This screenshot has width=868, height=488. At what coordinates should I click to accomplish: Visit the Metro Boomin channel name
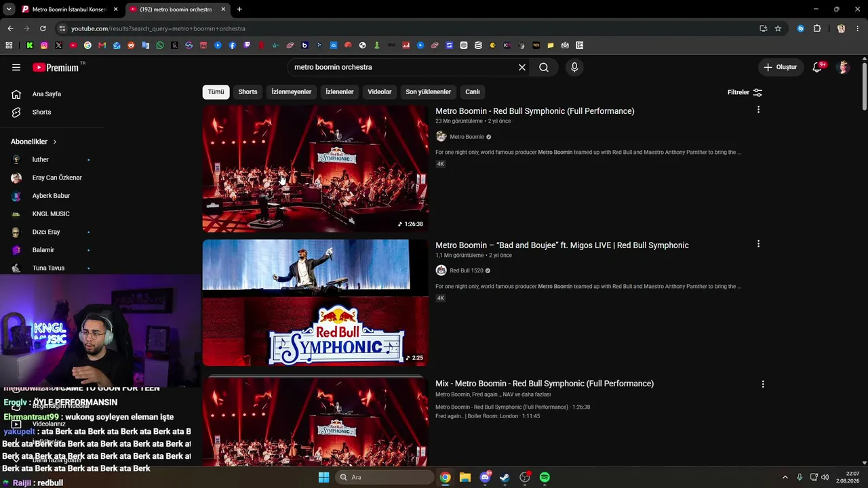pos(467,137)
